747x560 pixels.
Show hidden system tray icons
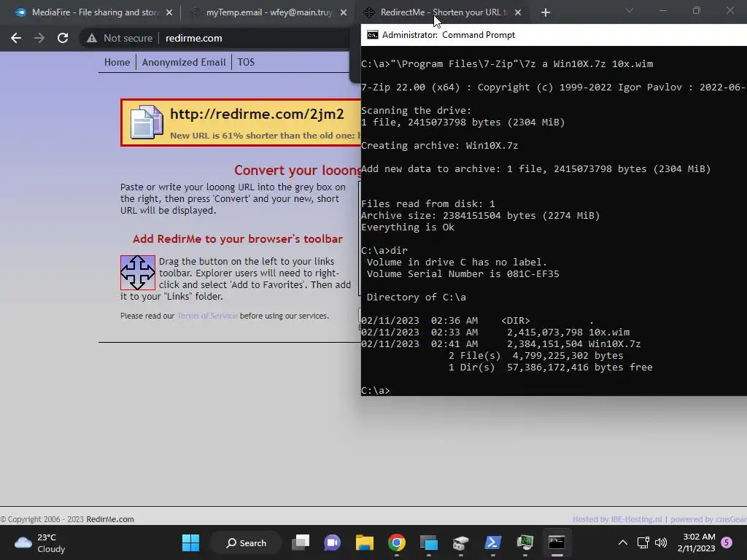pos(623,542)
